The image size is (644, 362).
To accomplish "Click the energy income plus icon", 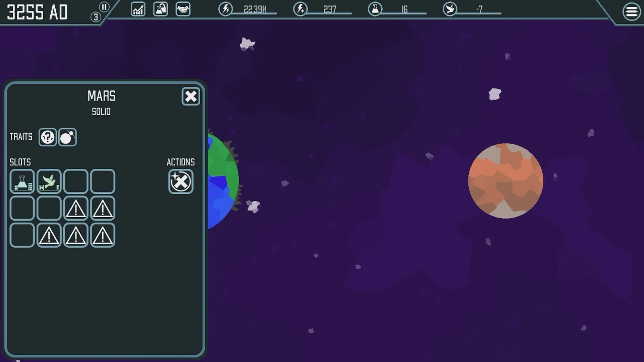I will [x=301, y=9].
